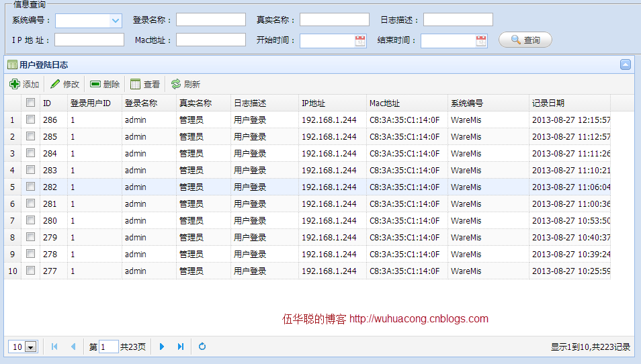Viewport: 641px width, 364px height.
Task: Click the 刷新 (refresh) toolbar button
Action: 185,84
